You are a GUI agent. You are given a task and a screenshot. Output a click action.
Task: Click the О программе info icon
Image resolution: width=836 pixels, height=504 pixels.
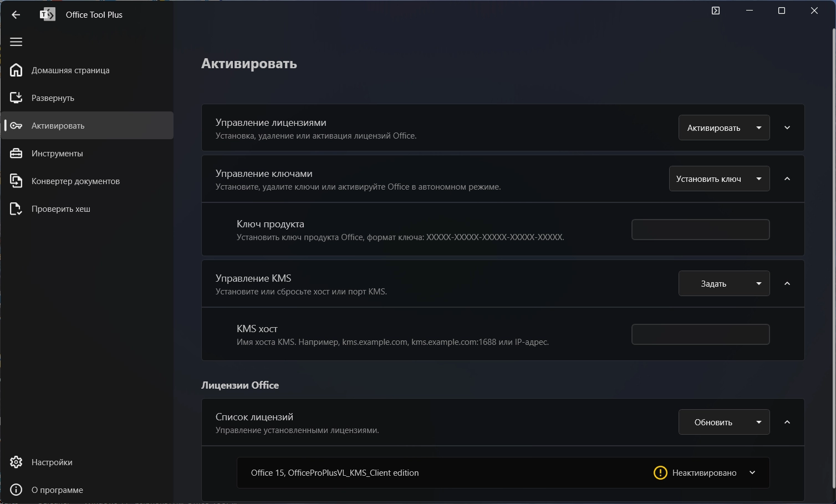coord(16,490)
